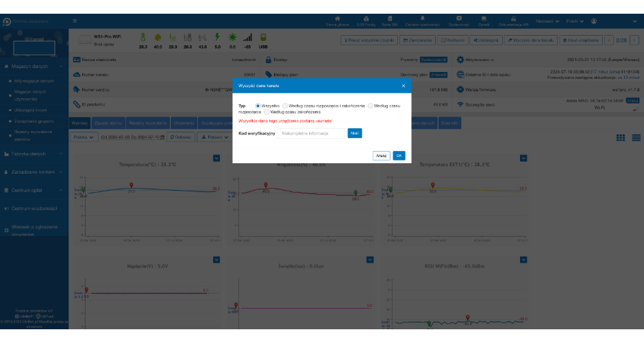644x343 pixels.
Task: Open the Cennik pricing icon
Action: [484, 21]
